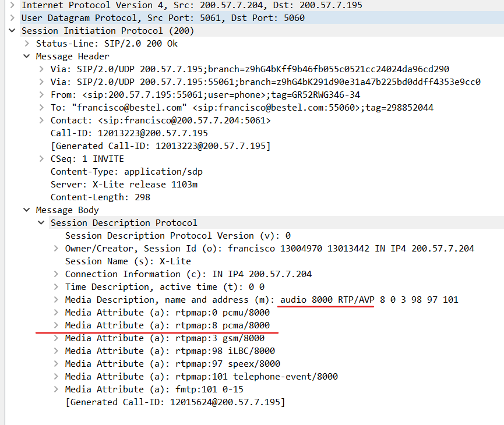Viewport: 504px width, 425px height.
Task: Collapse the Message Body section
Action: 27,210
